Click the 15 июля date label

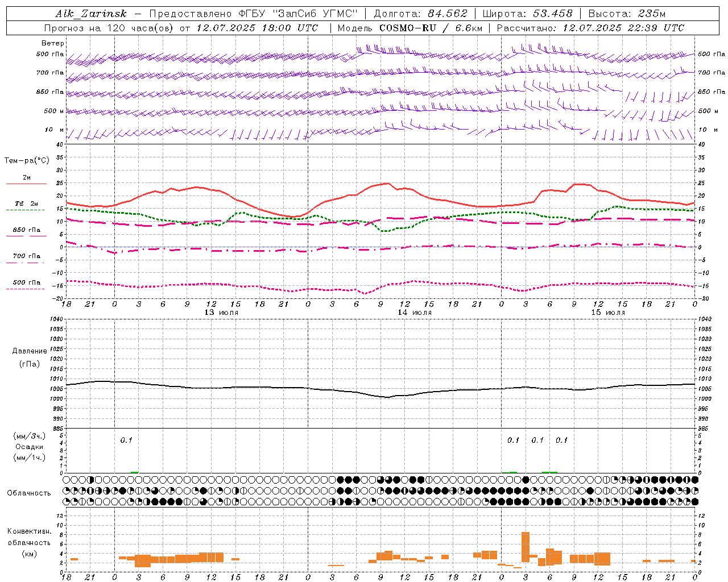608,312
